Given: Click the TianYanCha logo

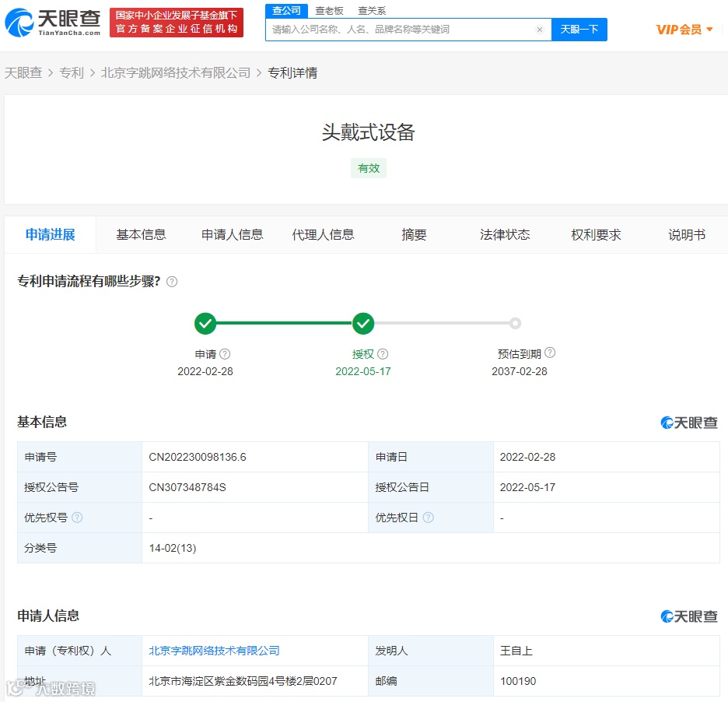Looking at the screenshot, I should (x=53, y=22).
